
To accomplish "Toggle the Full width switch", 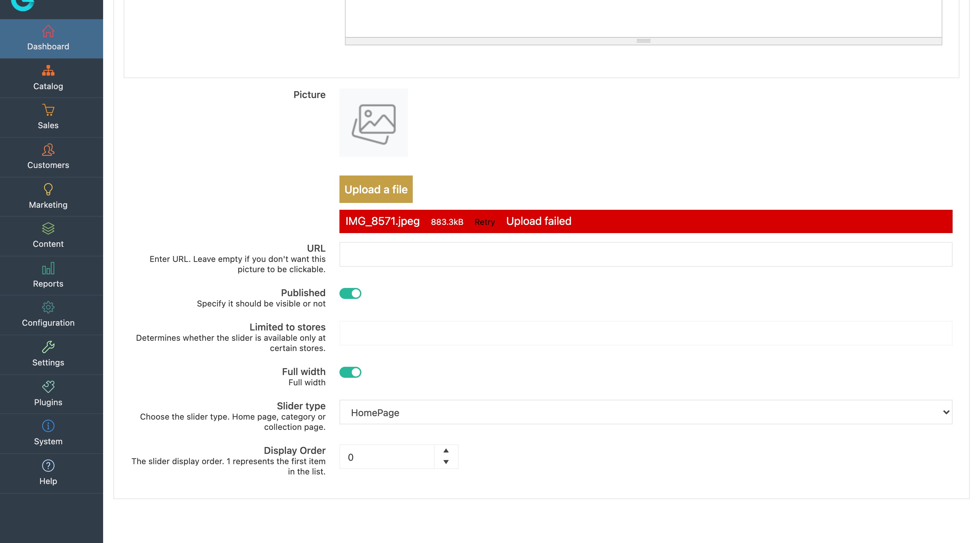I will click(350, 372).
